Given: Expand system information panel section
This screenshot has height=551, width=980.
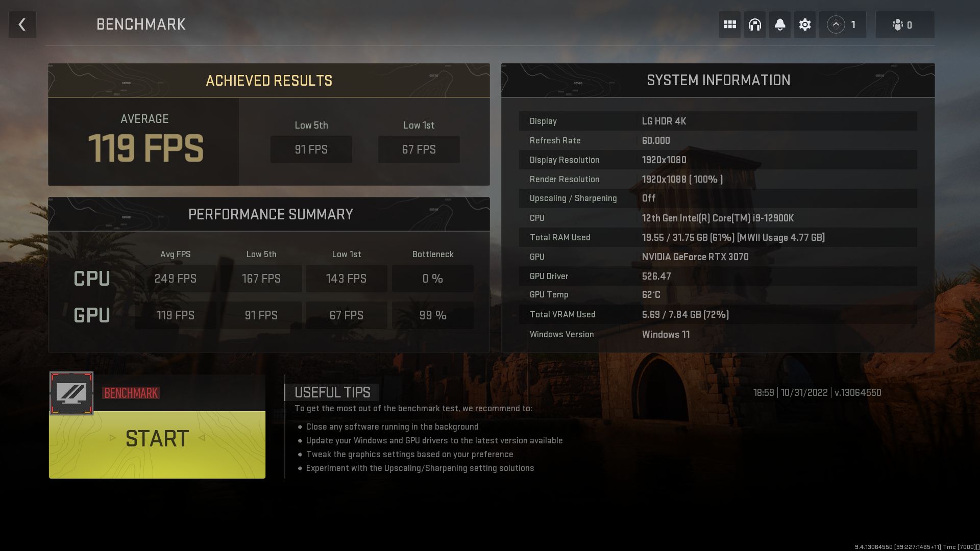Looking at the screenshot, I should tap(718, 81).
